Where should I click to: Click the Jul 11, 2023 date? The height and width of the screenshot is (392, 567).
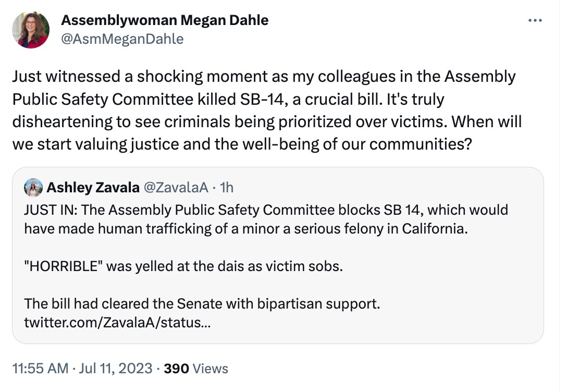116,369
